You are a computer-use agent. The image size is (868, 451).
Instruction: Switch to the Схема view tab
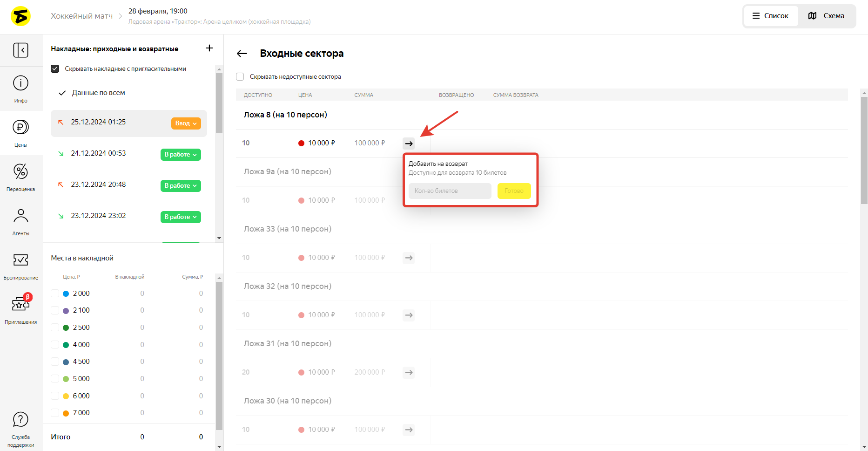pos(827,16)
